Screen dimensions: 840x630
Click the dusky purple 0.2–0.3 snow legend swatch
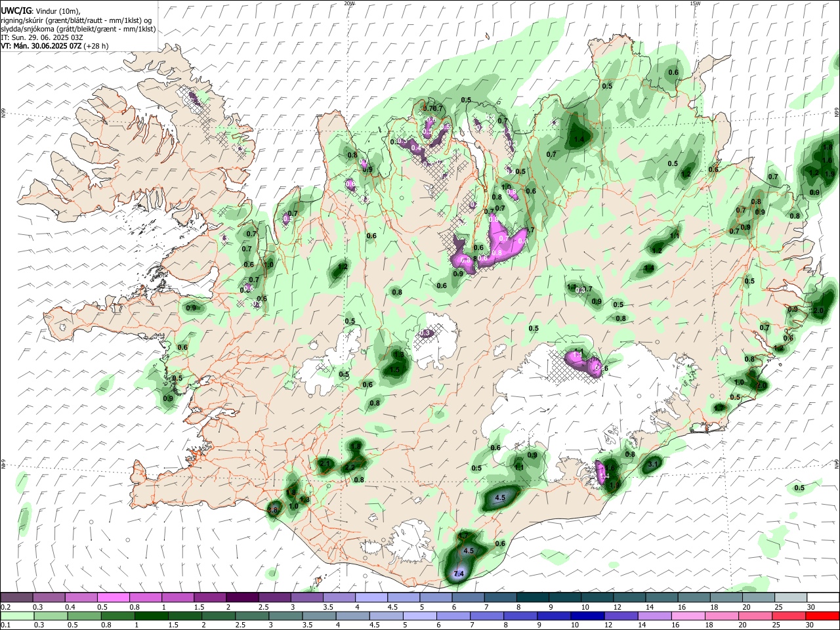pos(16,598)
